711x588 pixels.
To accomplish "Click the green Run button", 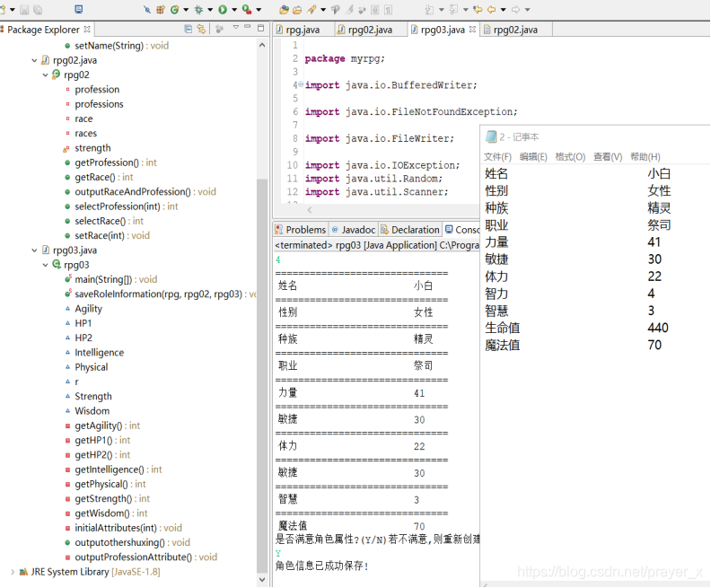I will point(223,10).
